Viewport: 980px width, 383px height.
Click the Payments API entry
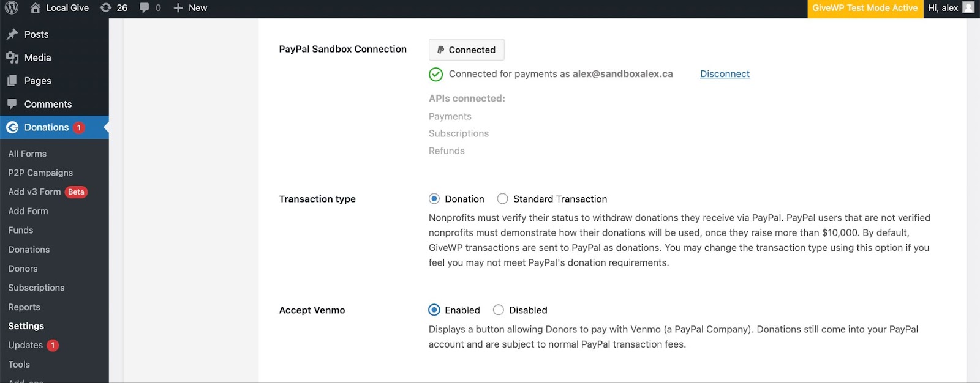click(x=450, y=116)
